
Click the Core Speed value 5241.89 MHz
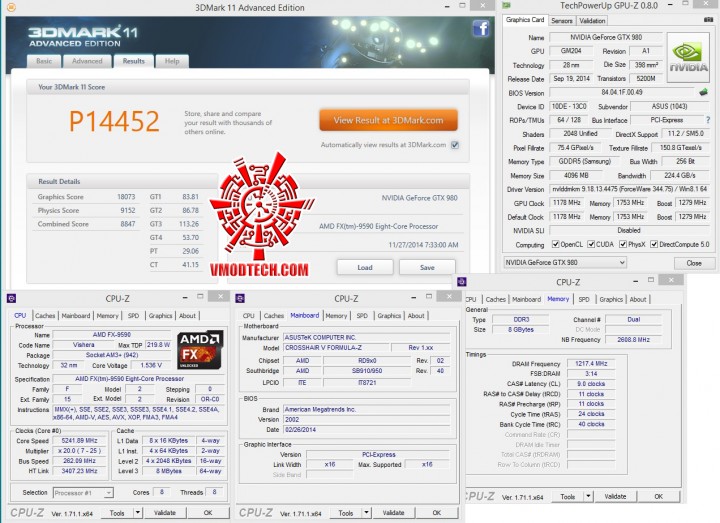80,440
